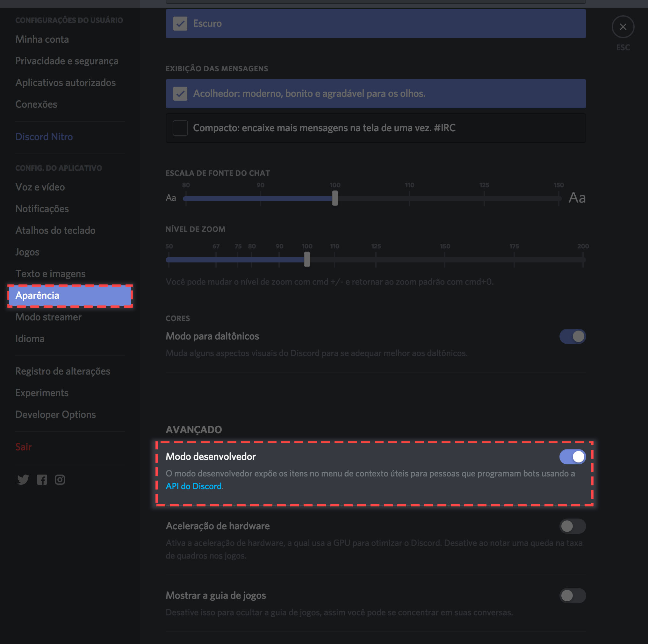Open Atalhos do teclado settings
Viewport: 648px width, 644px height.
(55, 230)
